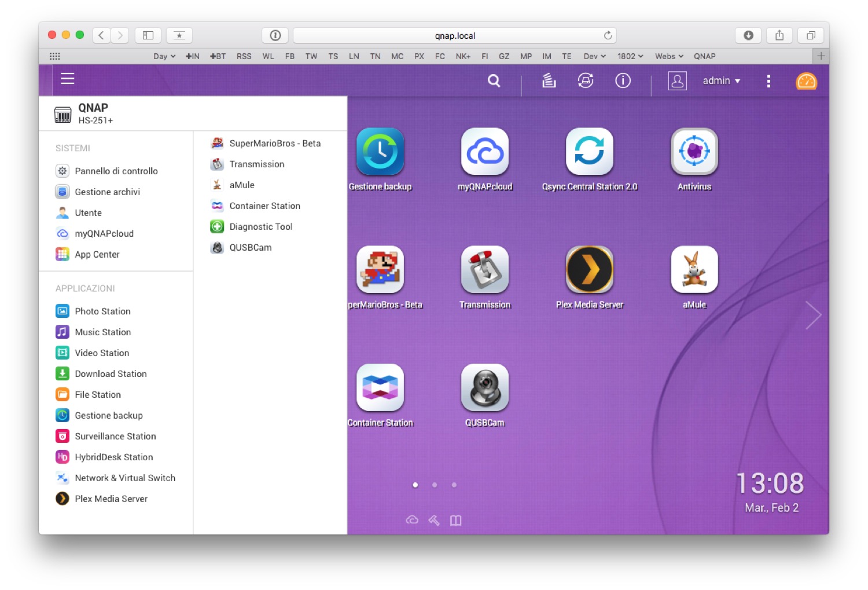Add a new Safari tab

click(821, 56)
